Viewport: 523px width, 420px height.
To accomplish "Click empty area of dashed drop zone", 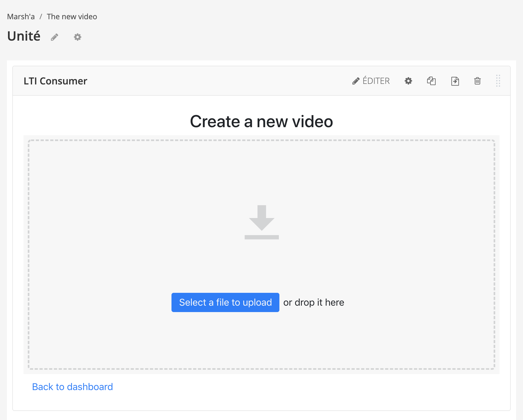I will coord(134,214).
